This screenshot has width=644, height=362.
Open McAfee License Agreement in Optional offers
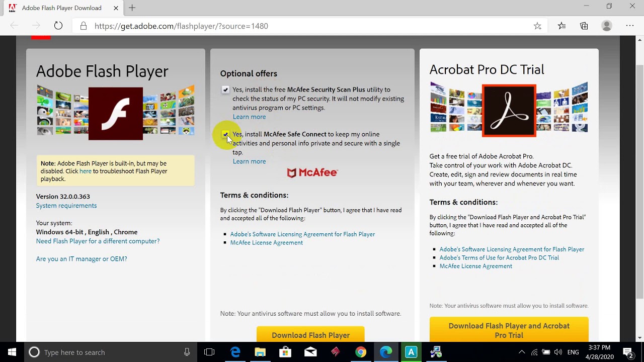pos(266,242)
